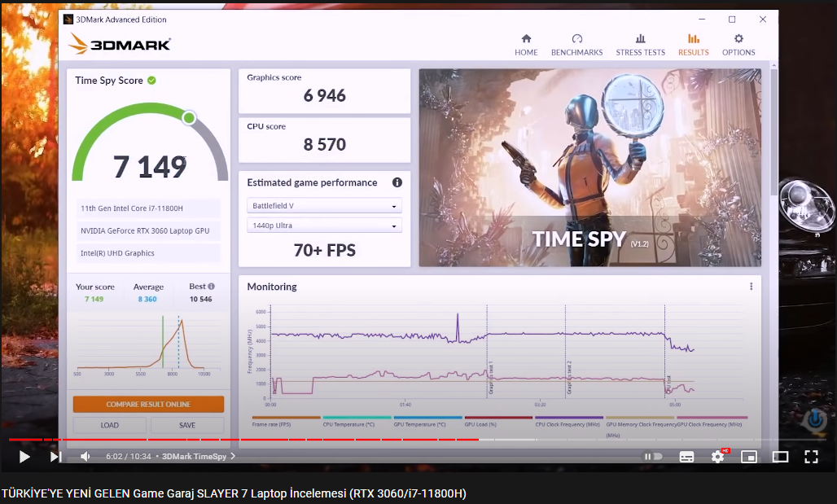Open YouTube player settings gear
This screenshot has height=504, width=837.
718,457
